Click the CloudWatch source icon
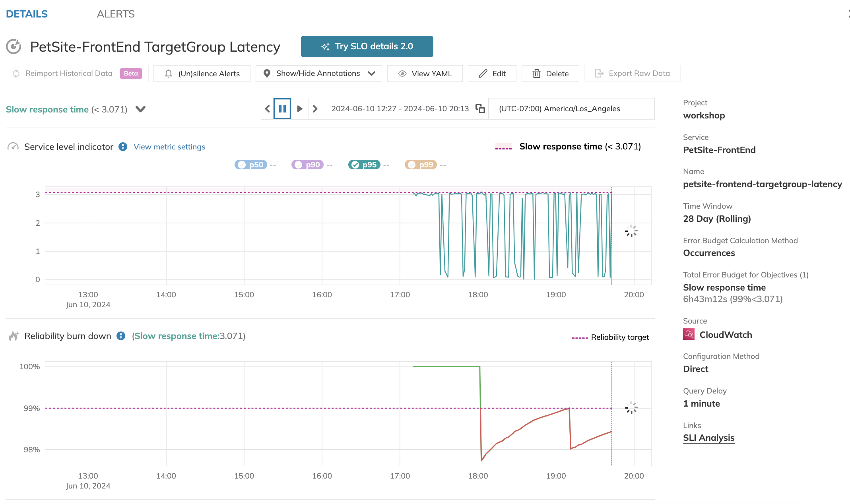Viewport: 850px width, 504px height. [x=689, y=334]
